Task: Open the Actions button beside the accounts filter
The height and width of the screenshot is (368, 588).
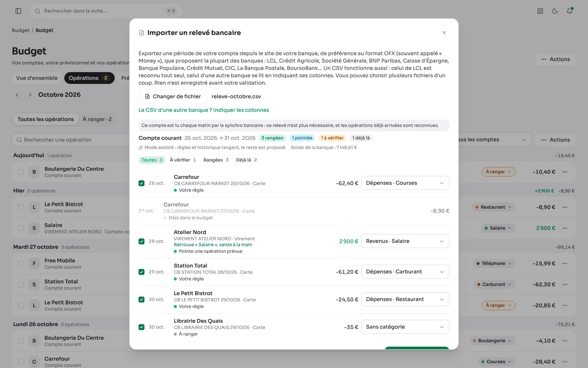Action: [555, 140]
